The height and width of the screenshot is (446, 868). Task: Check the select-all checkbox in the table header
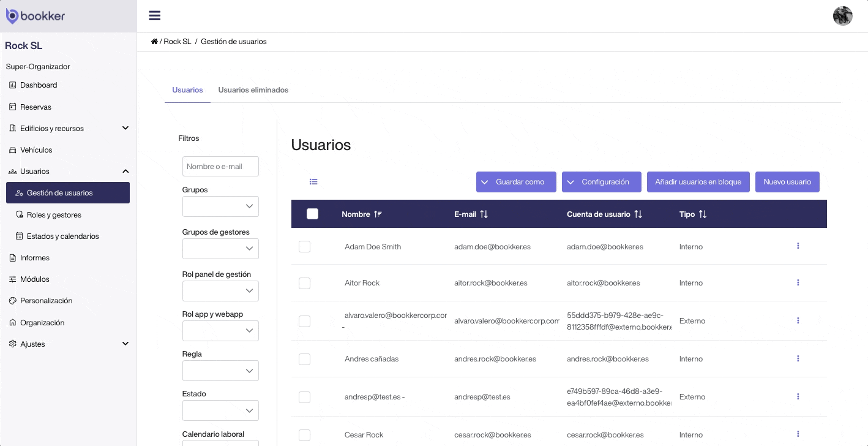click(312, 214)
